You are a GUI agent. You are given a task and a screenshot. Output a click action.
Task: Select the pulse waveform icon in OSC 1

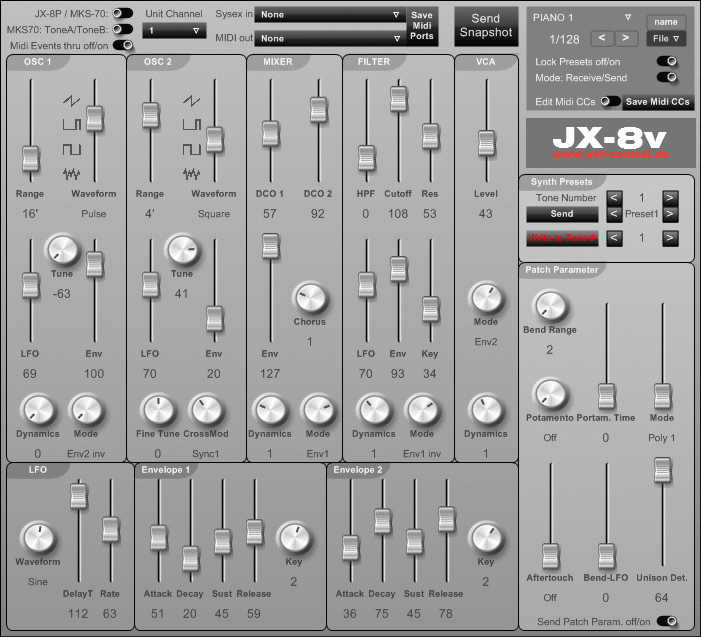(x=72, y=124)
